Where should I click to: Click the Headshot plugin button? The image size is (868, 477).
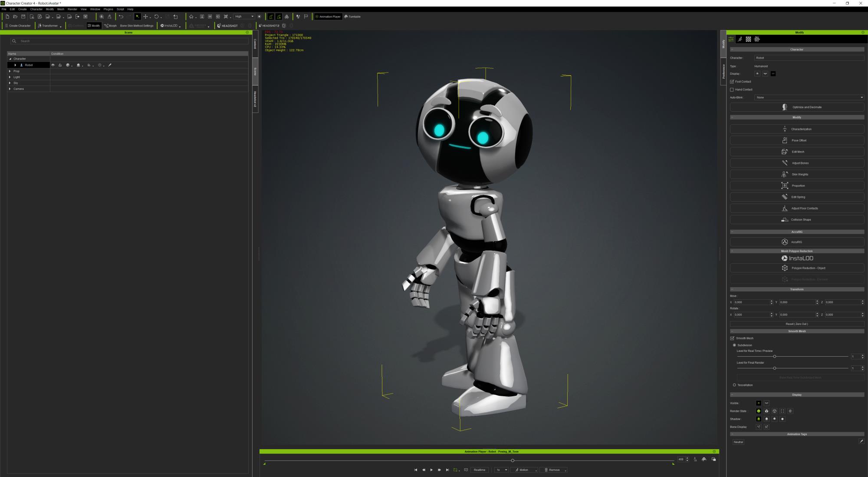pyautogui.click(x=227, y=26)
